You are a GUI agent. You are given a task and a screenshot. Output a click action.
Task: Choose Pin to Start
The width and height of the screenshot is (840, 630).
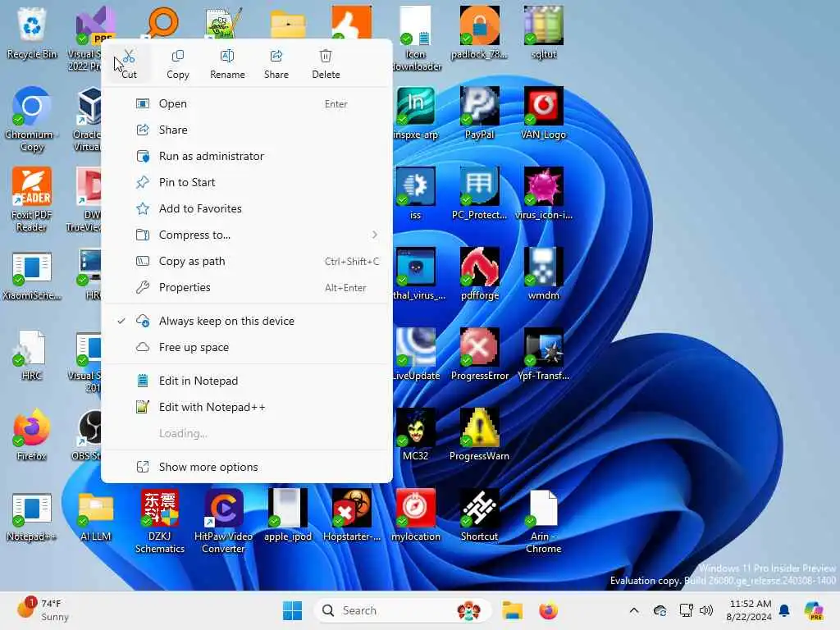[x=247, y=183]
